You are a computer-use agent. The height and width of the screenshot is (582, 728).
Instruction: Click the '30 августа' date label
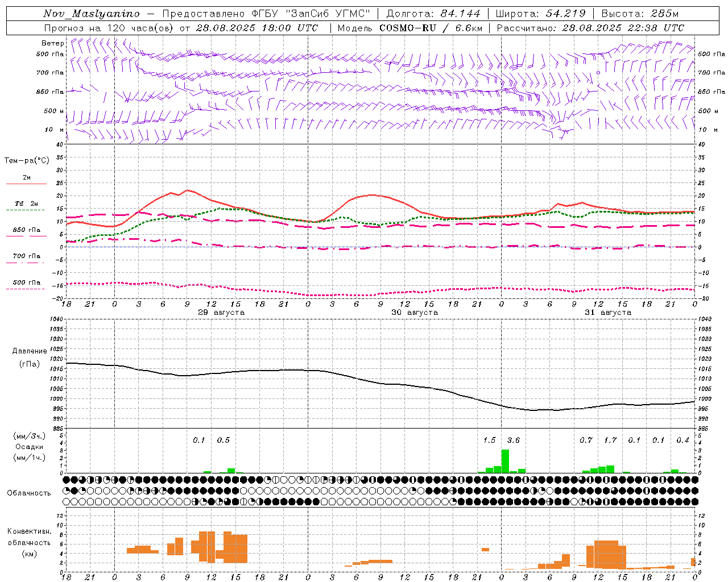(415, 313)
